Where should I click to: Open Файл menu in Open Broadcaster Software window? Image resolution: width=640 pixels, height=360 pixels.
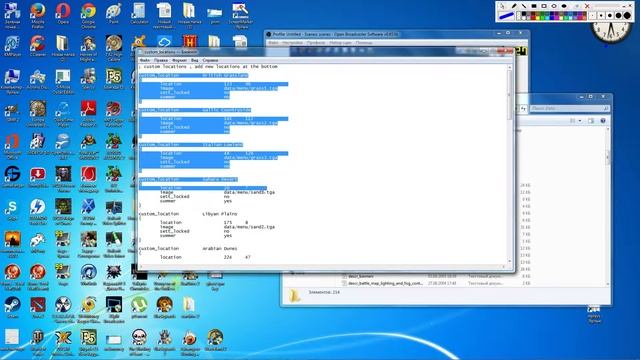pos(273,42)
